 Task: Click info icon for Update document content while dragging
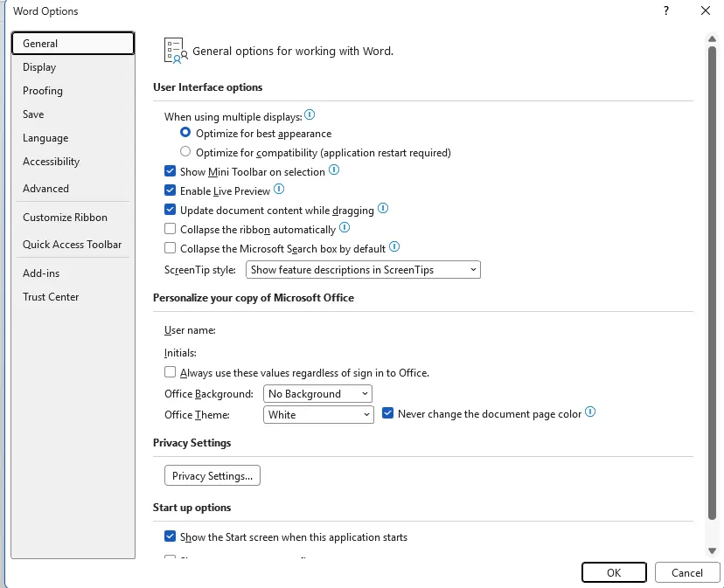click(x=383, y=208)
